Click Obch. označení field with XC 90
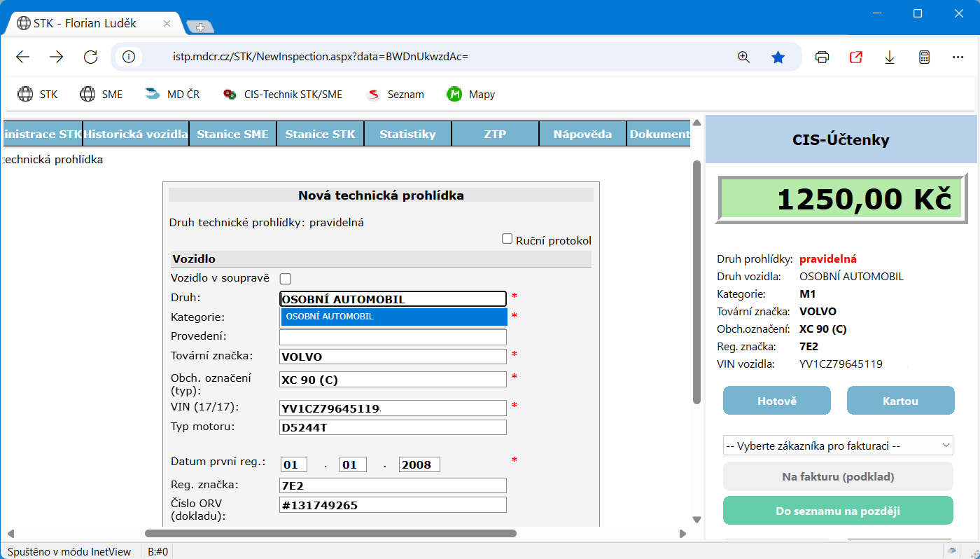 [x=393, y=380]
